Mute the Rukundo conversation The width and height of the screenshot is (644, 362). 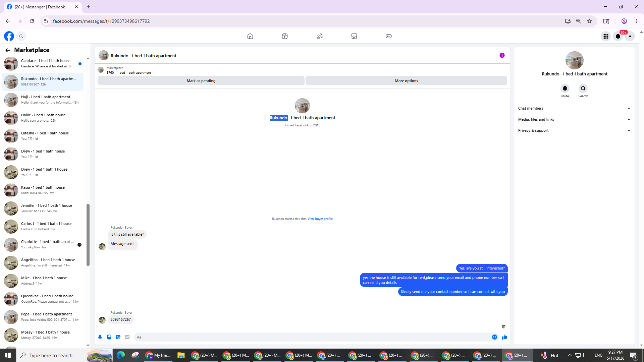coord(565,88)
